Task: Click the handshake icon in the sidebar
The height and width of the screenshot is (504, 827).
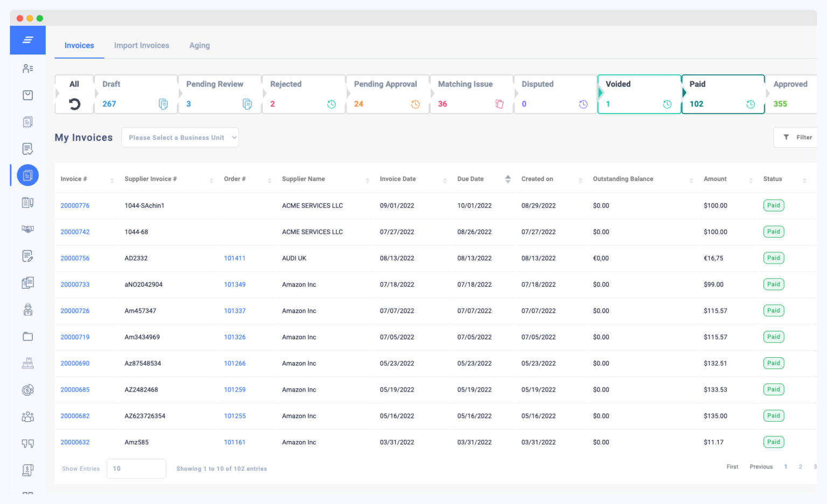Action: coord(27,229)
